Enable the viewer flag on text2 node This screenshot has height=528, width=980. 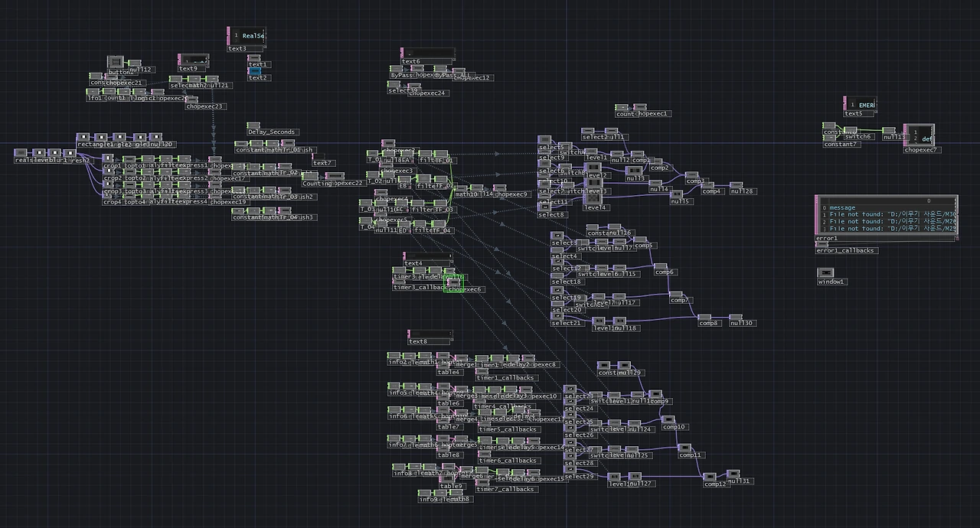260,73
